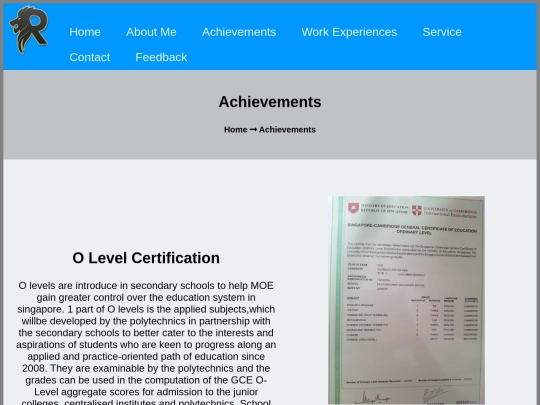Click the O Level certificate image
The width and height of the screenshot is (540, 405).
click(406, 300)
